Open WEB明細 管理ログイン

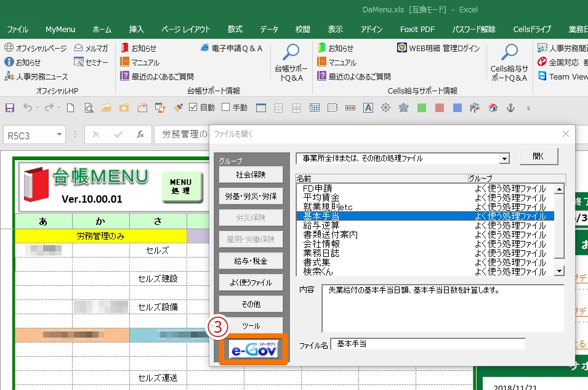pyautogui.click(x=438, y=48)
